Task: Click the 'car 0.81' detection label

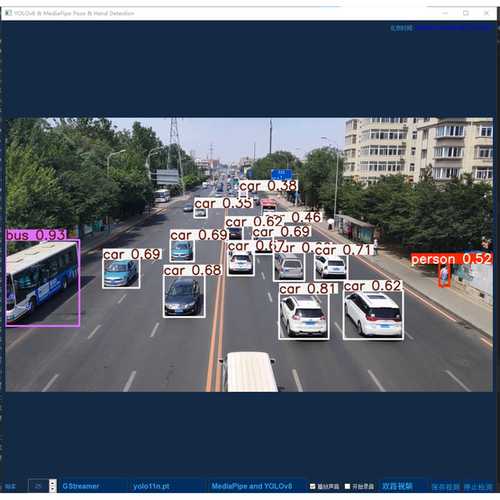Action: pos(307,289)
